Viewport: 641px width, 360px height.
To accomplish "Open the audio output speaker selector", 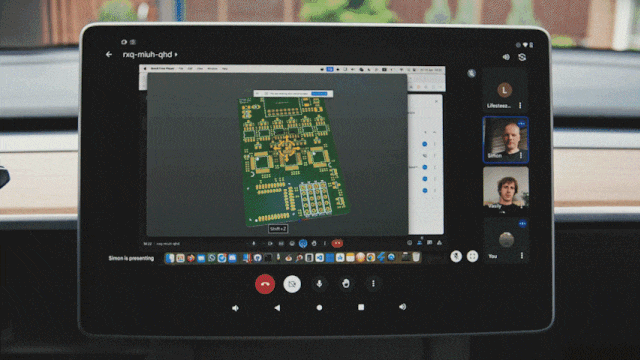I will pos(506,57).
